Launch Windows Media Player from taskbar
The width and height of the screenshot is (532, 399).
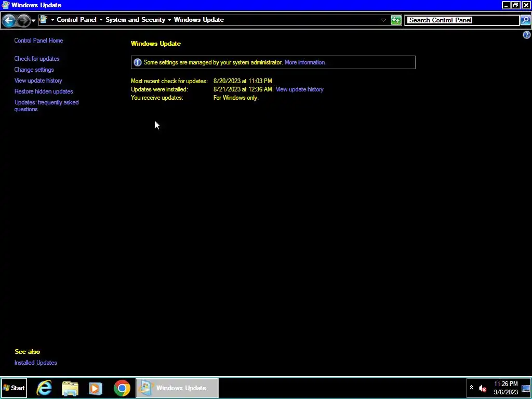point(96,388)
